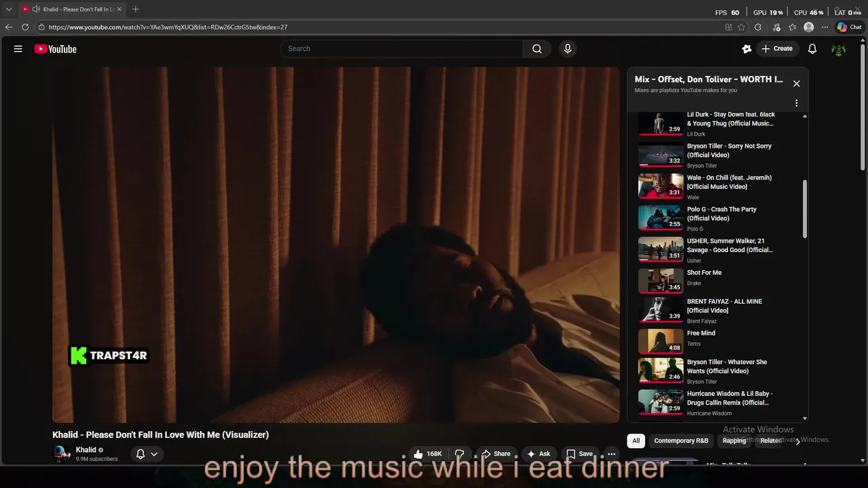The height and width of the screenshot is (488, 868).
Task: Select the Rapping filter chip
Action: (x=734, y=441)
